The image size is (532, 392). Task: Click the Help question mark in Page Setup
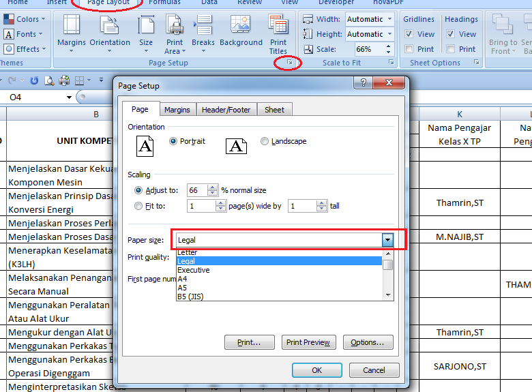(363, 82)
